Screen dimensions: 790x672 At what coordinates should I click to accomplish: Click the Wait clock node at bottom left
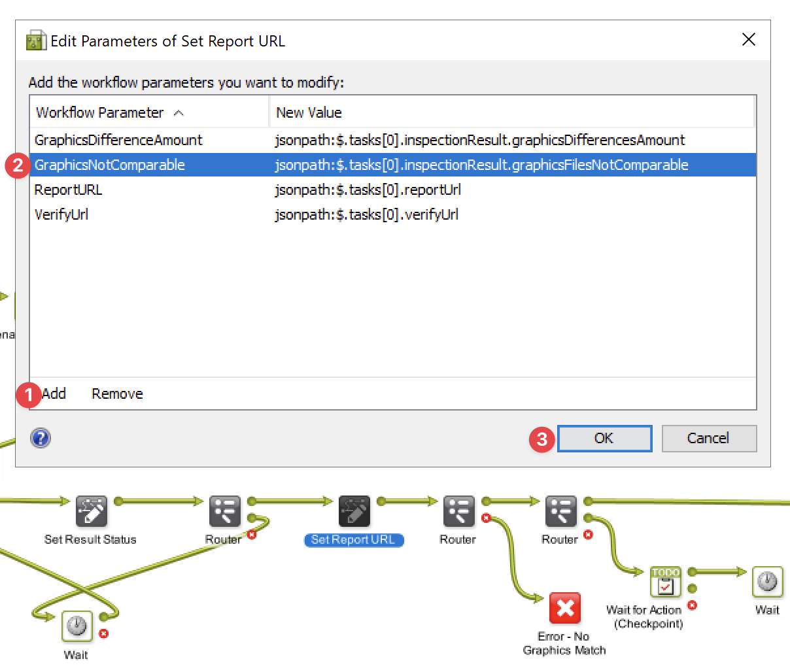coord(77,626)
